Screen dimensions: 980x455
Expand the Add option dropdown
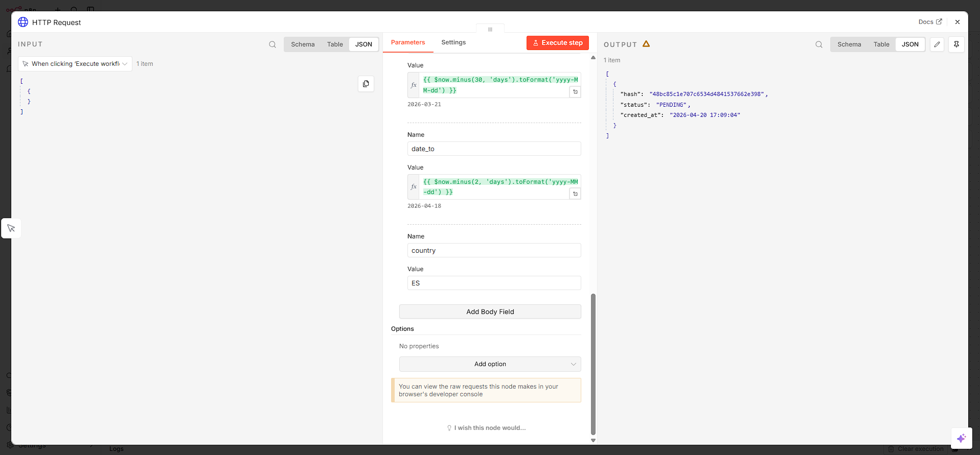click(490, 364)
